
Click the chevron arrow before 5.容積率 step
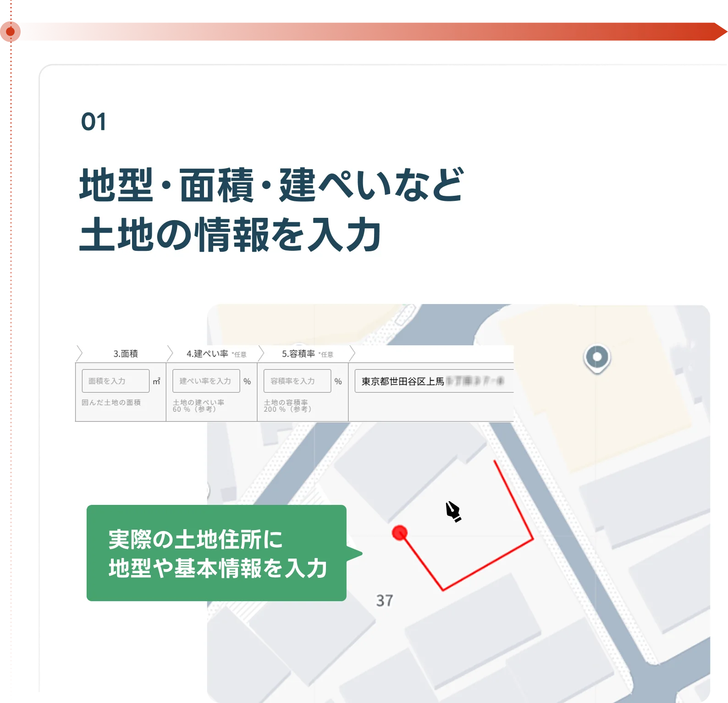(x=261, y=354)
